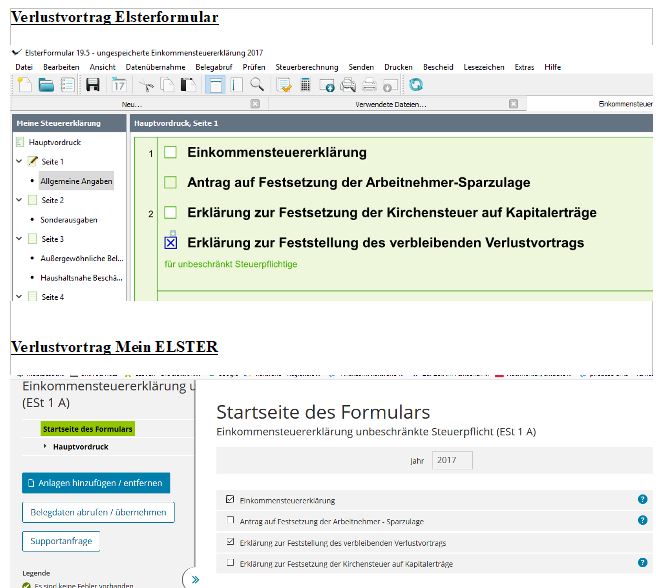Click the new document toolbar icon
Image resolution: width=656 pixels, height=588 pixels.
coord(24,85)
